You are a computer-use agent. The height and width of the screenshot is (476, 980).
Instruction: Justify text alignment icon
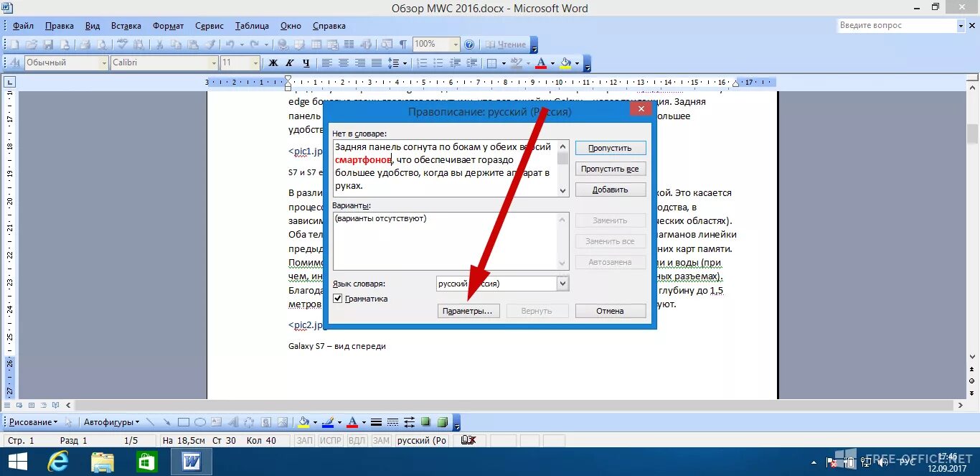pos(377,62)
